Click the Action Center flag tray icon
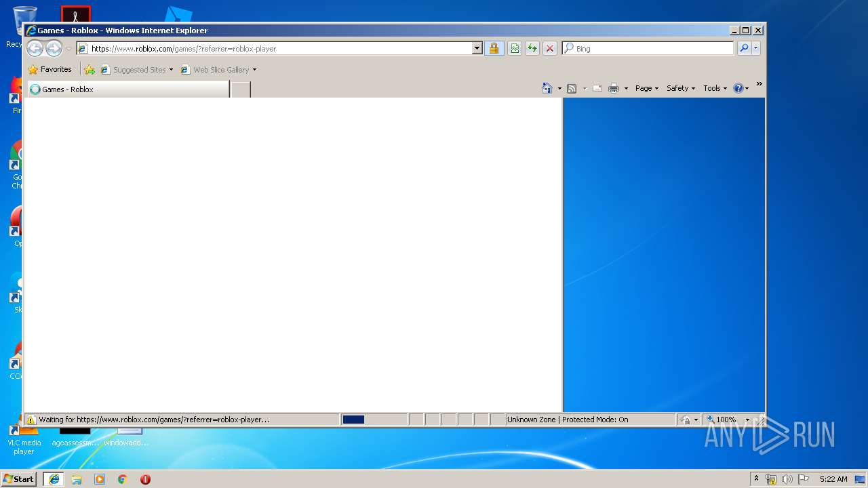 [804, 479]
